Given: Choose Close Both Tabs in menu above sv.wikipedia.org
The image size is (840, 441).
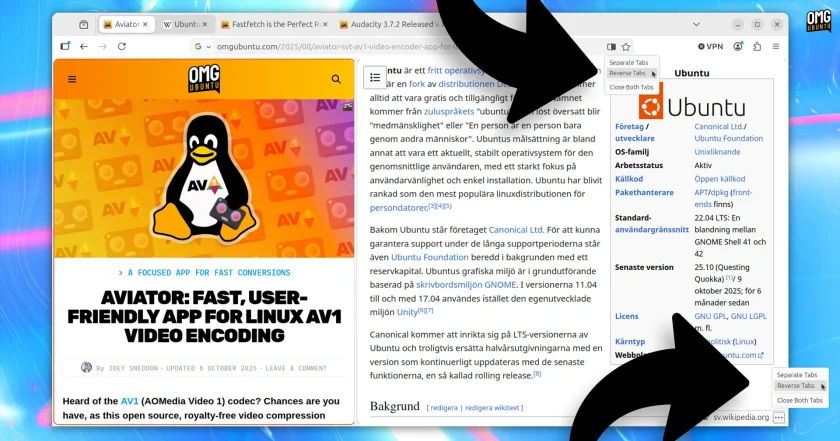Looking at the screenshot, I should coord(799,400).
